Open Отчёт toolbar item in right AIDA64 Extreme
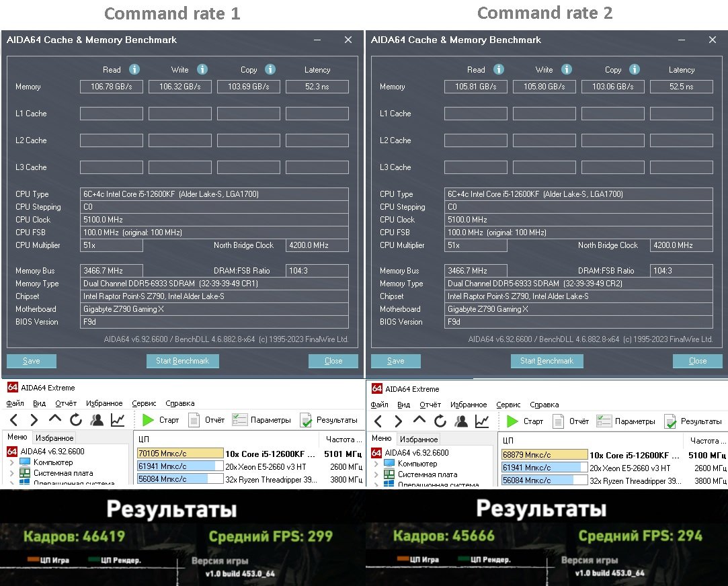Screen dimensions: 728x586 pyautogui.click(x=571, y=421)
